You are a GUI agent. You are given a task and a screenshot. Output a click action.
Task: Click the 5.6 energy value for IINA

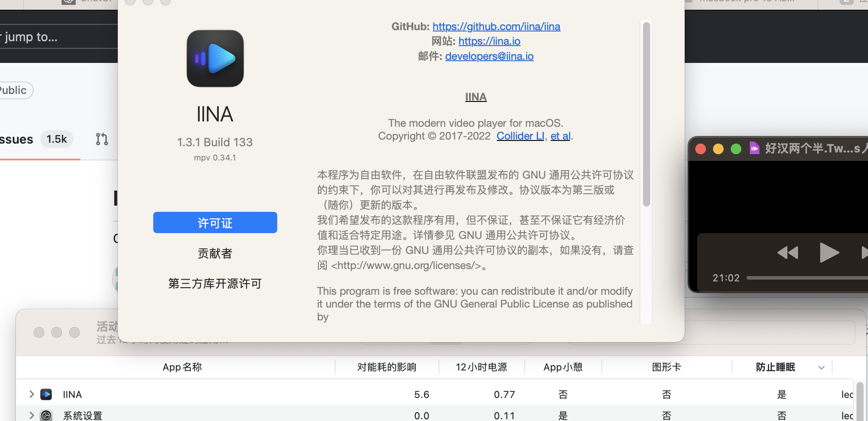[x=422, y=394]
